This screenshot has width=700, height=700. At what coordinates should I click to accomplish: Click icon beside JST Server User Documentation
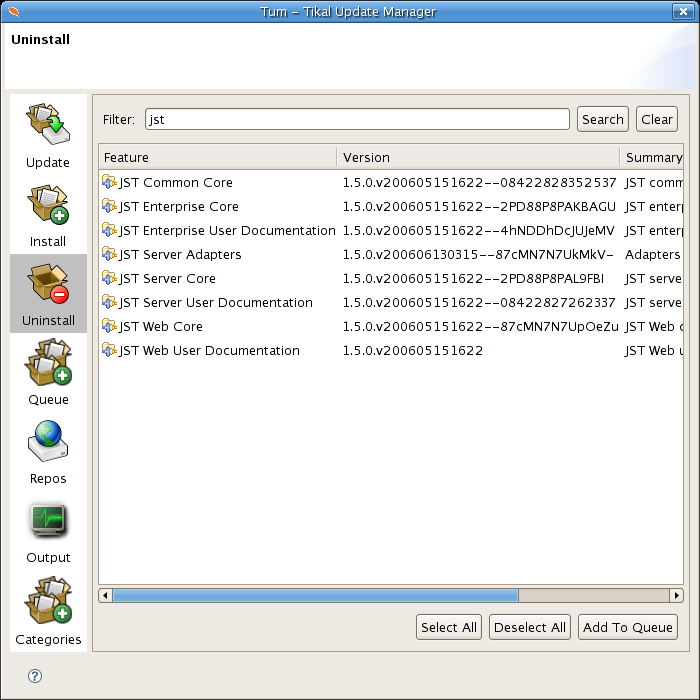coord(108,302)
